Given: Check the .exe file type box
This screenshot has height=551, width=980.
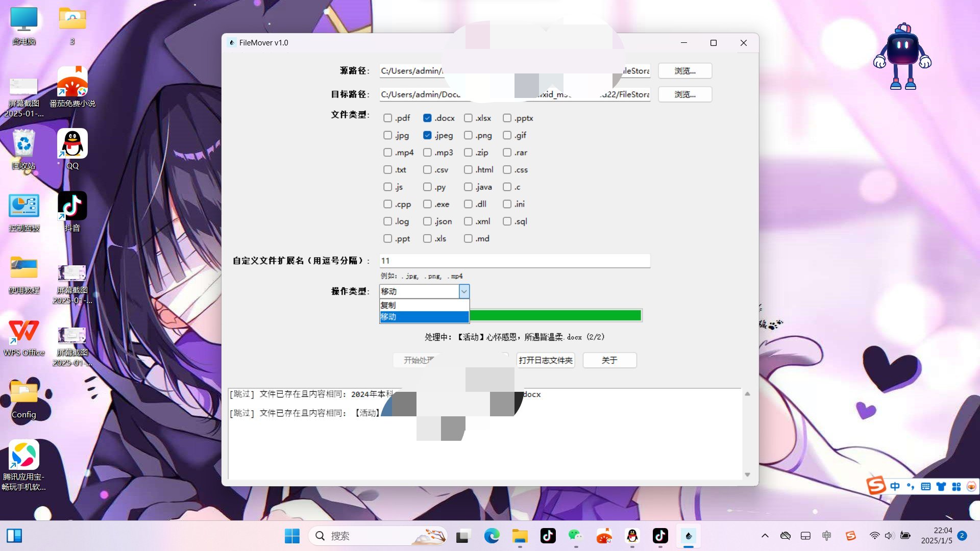Looking at the screenshot, I should (427, 204).
